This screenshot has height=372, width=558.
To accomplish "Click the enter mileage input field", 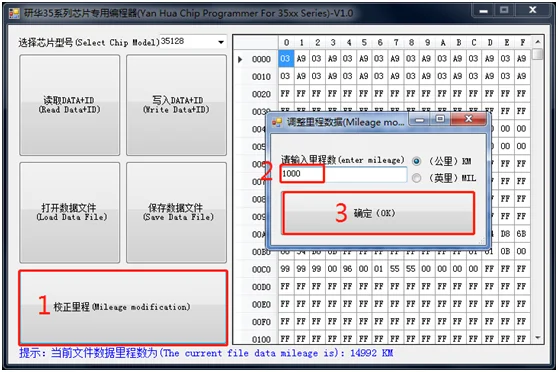I will tap(343, 174).
